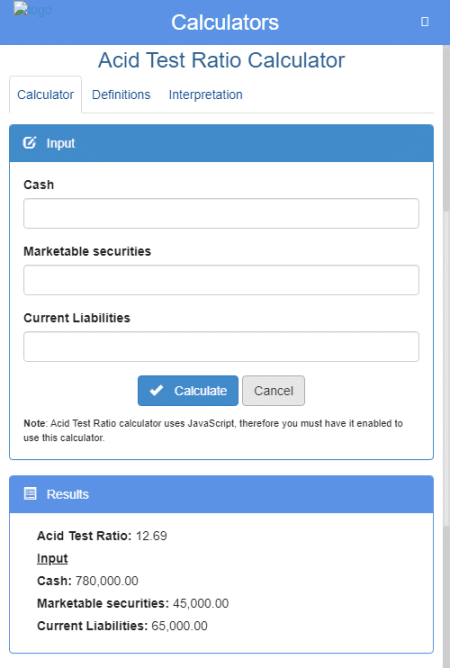Screen dimensions: 450x668
Task: Focus the Marketable securities input field
Action: point(221,280)
